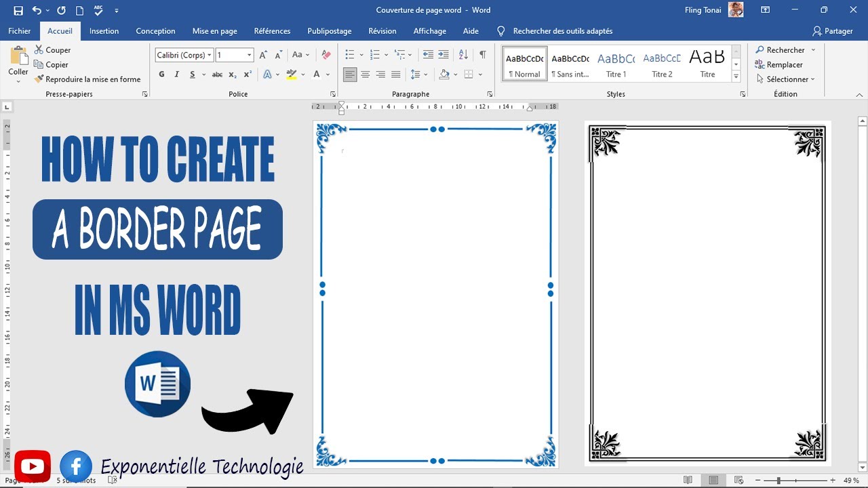The image size is (868, 488).
Task: Click the Save icon in title bar
Action: 18,11
